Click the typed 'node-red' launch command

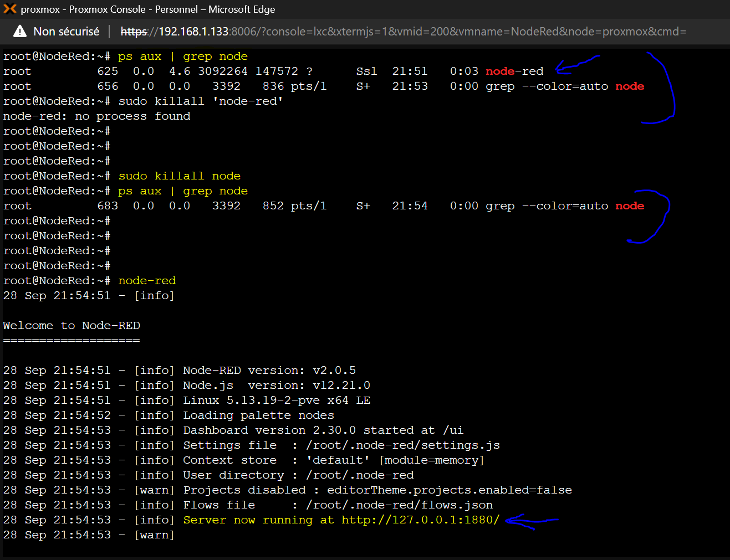[x=147, y=281]
